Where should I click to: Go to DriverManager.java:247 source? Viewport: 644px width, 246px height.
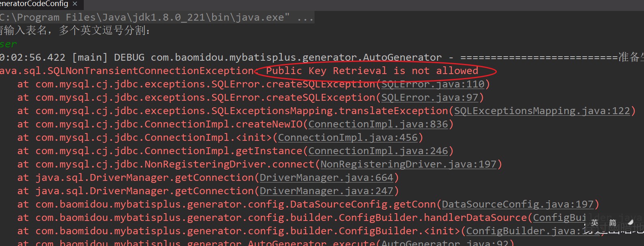326,191
